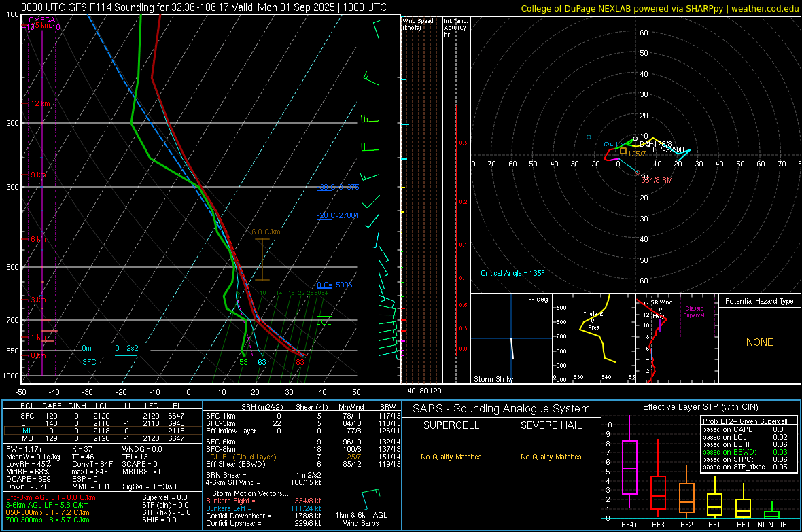Click the Wind Speed (knots) panel header
Viewport: 802px width, 532px height.
coord(418,24)
